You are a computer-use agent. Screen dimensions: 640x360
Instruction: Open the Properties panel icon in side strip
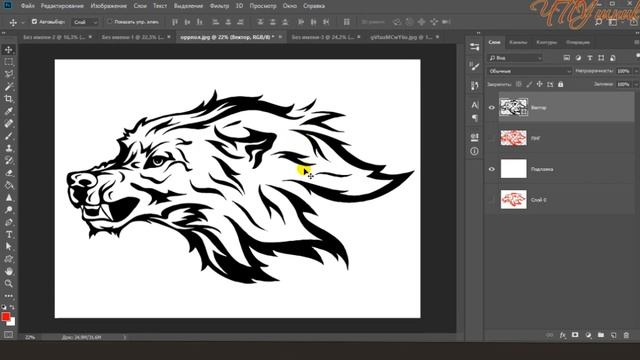(474, 47)
